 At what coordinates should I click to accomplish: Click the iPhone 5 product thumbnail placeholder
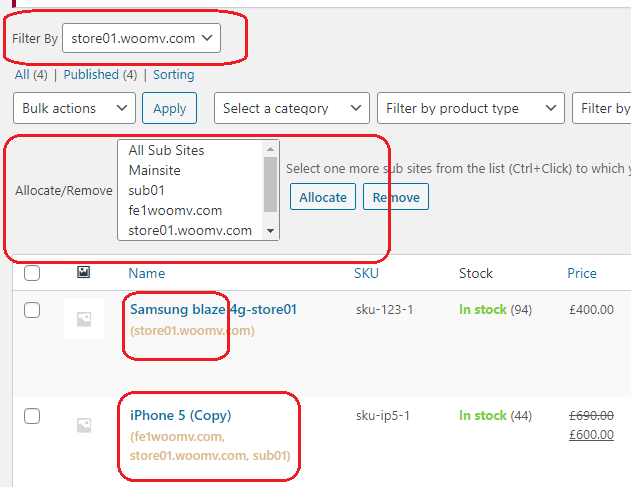click(x=83, y=425)
